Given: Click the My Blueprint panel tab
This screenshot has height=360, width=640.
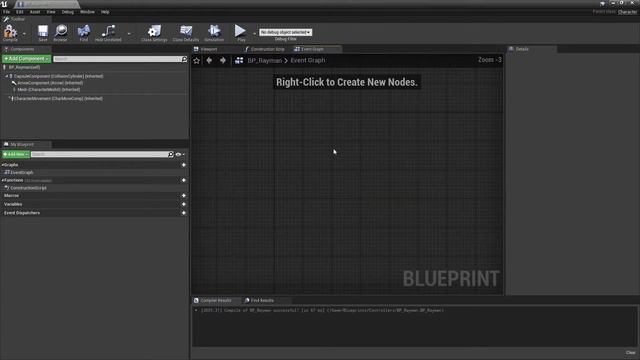Looking at the screenshot, I should (22, 144).
